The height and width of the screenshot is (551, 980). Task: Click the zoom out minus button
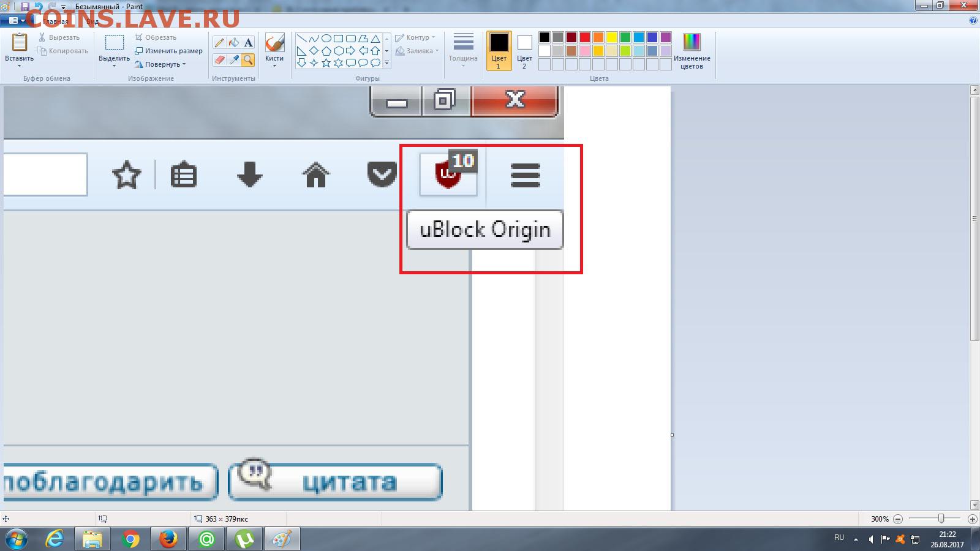point(898,519)
